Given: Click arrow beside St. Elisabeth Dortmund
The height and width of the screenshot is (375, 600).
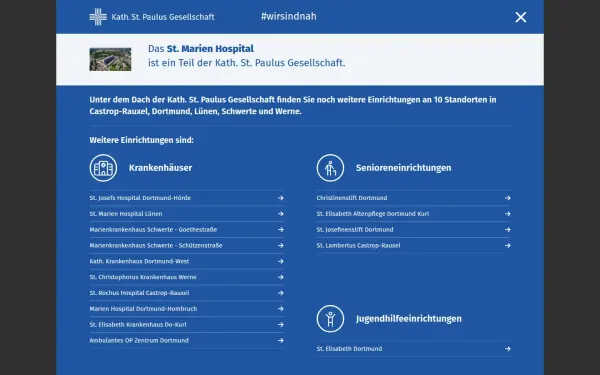Looking at the screenshot, I should pos(507,349).
